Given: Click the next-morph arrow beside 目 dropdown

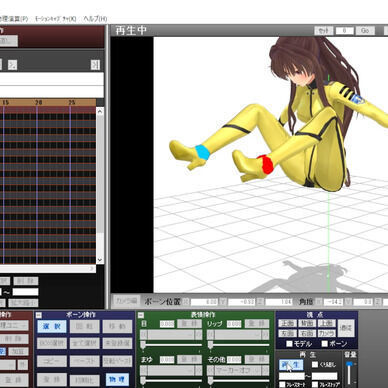Looking at the screenshot, I should point(199,334).
